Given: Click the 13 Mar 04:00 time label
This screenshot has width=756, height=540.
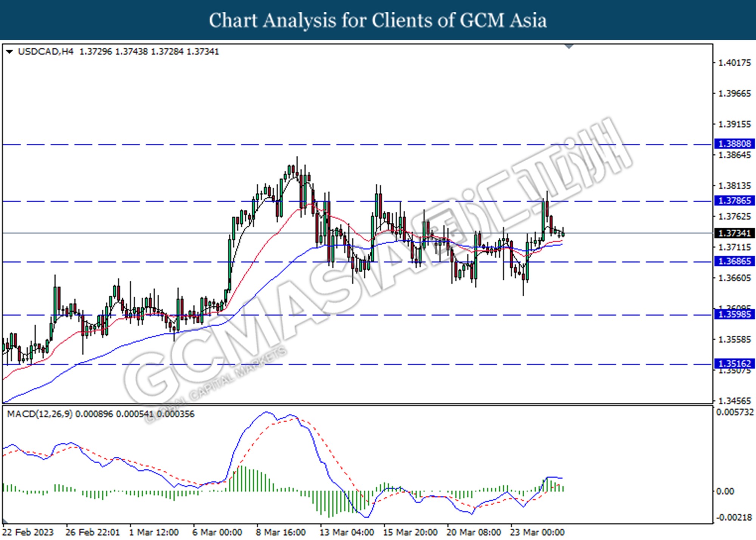Looking at the screenshot, I should [x=347, y=532].
